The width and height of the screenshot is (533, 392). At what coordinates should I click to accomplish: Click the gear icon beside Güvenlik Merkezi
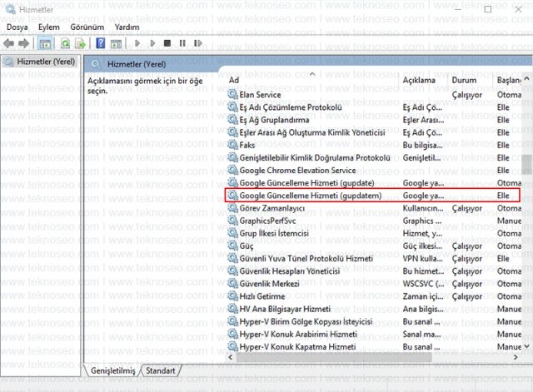point(232,283)
